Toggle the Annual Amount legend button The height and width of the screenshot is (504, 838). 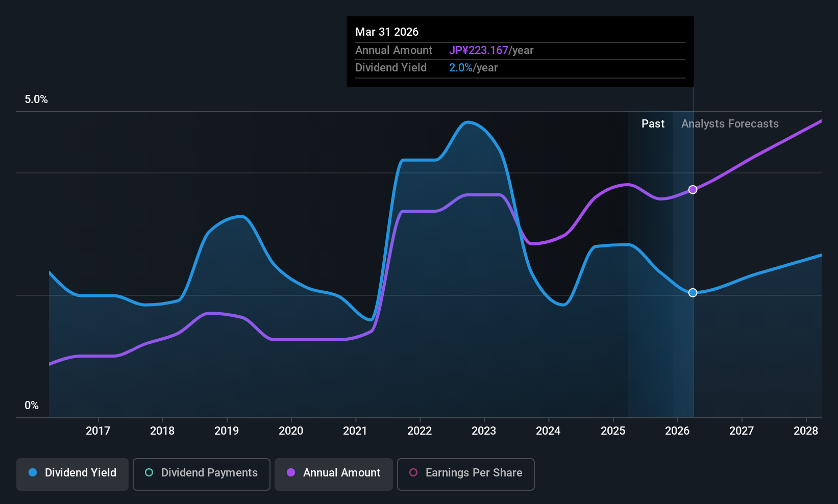(x=334, y=474)
